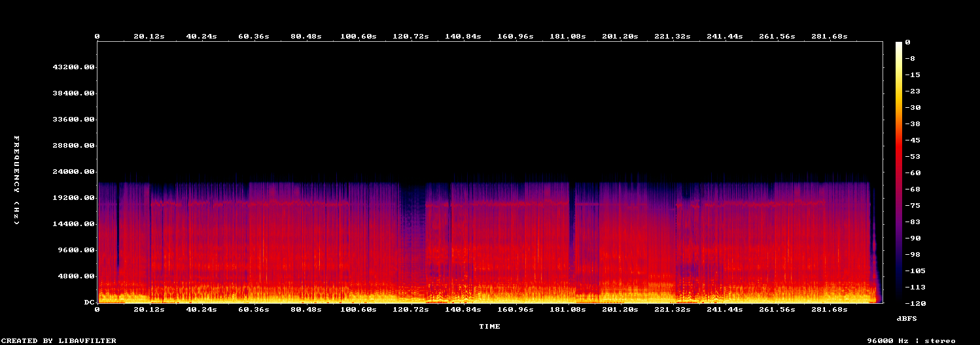Click 120.72s on the top time axis

411,37
